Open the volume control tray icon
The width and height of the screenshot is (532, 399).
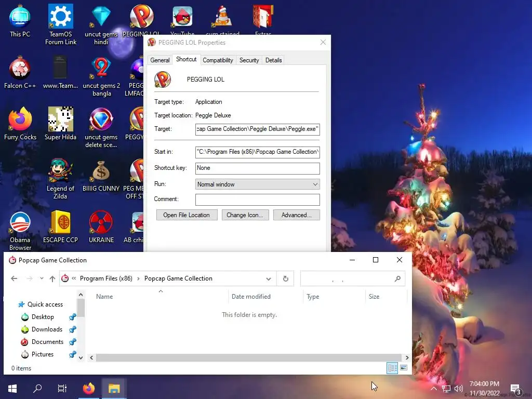point(458,389)
